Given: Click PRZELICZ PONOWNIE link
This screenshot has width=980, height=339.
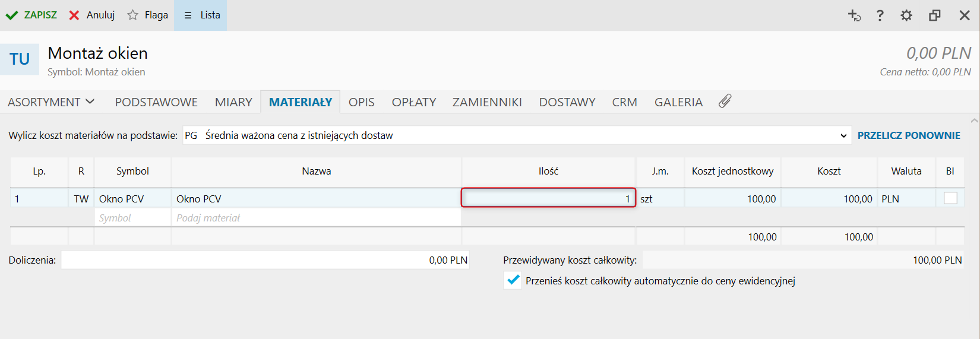Looking at the screenshot, I should click(909, 135).
